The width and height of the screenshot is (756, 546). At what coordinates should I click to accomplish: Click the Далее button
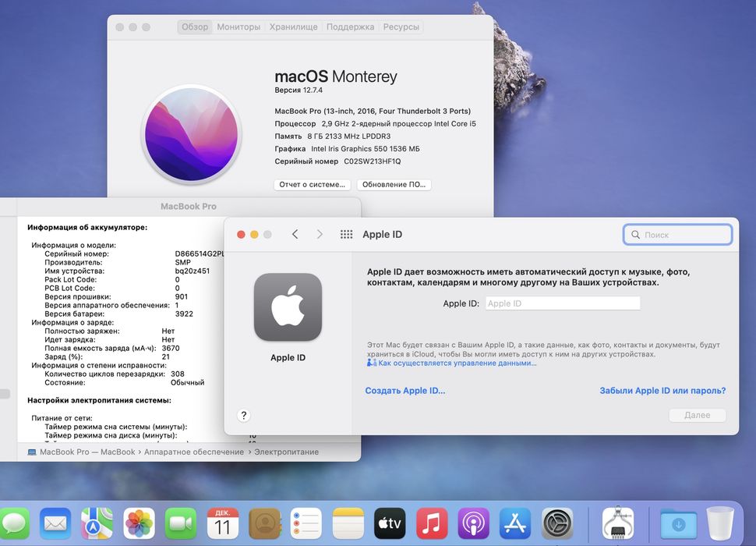[698, 415]
